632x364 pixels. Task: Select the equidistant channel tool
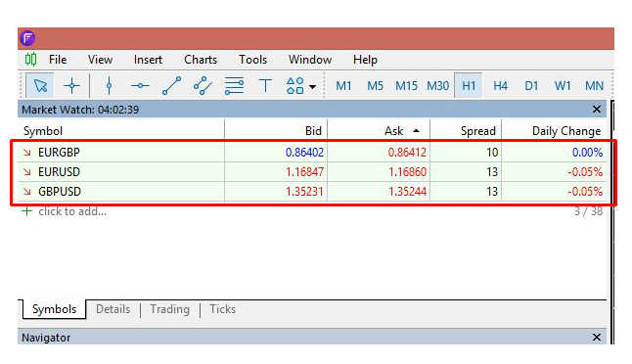[203, 85]
